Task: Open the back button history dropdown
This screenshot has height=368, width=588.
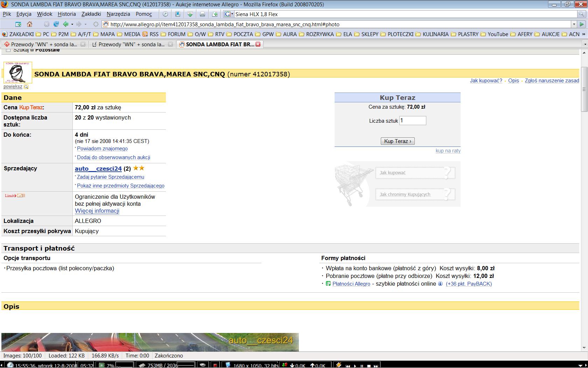Action: click(x=72, y=24)
